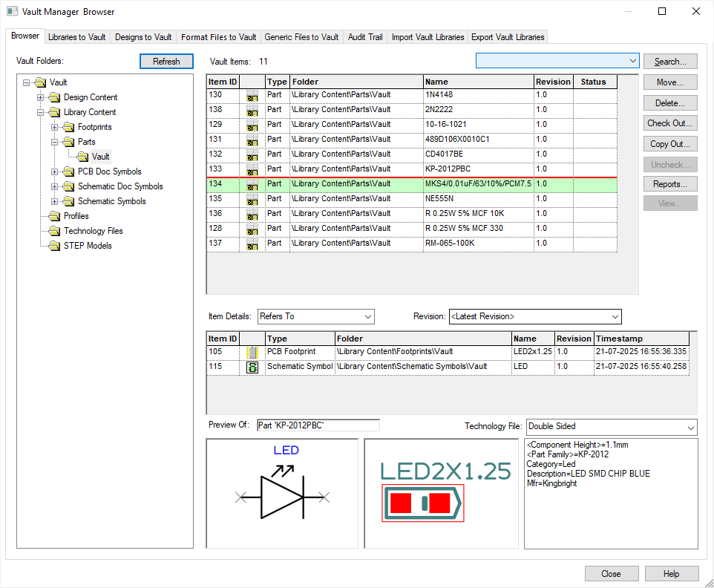Screen dimensions: 714x588
Task: Click the Schematic Symbol icon for item 115
Action: tap(252, 367)
